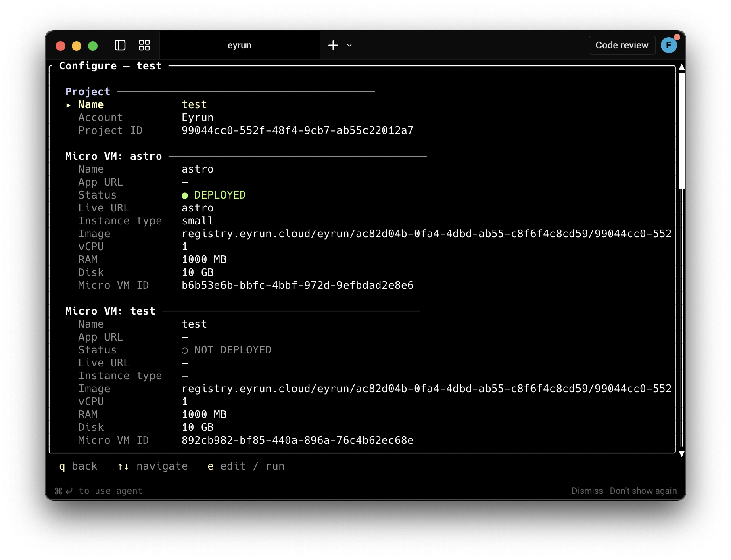Click the Code review button
Screen dimensions: 731x560
pyautogui.click(x=621, y=45)
